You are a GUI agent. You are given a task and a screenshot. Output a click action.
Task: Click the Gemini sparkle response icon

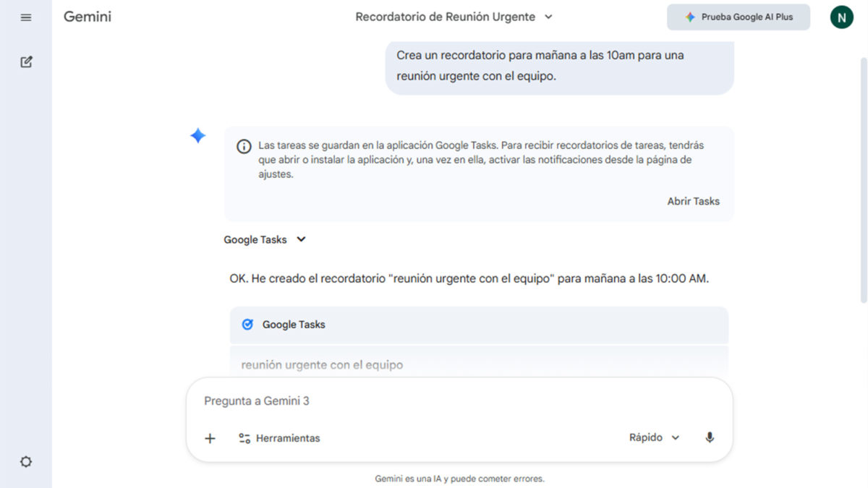pos(197,135)
